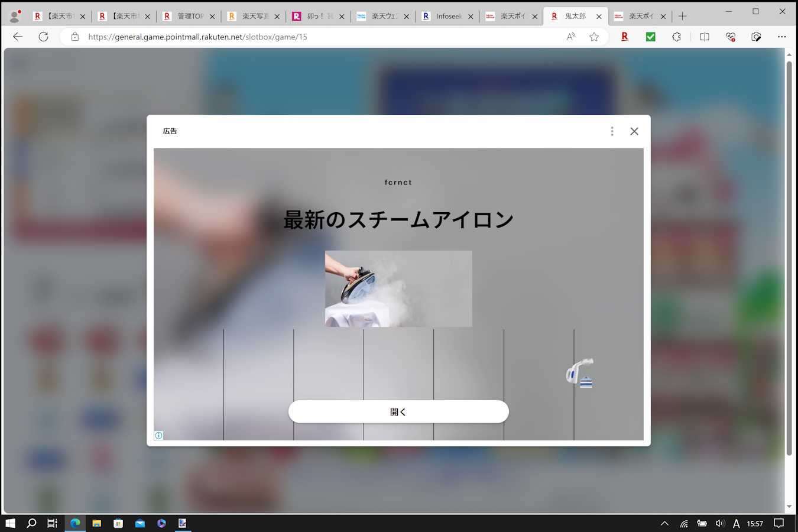Expand the system tray hidden icons chevron
798x532 pixels.
664,523
